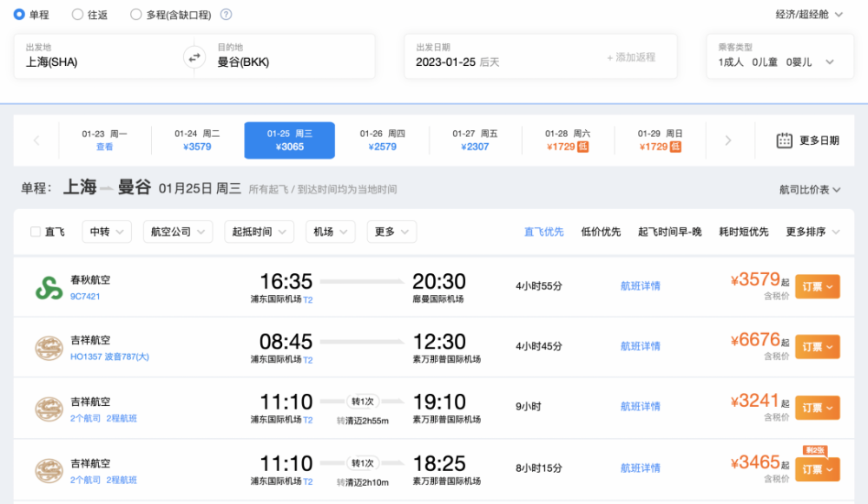
Task: Select the multi-trip 多程 radio button
Action: (135, 15)
